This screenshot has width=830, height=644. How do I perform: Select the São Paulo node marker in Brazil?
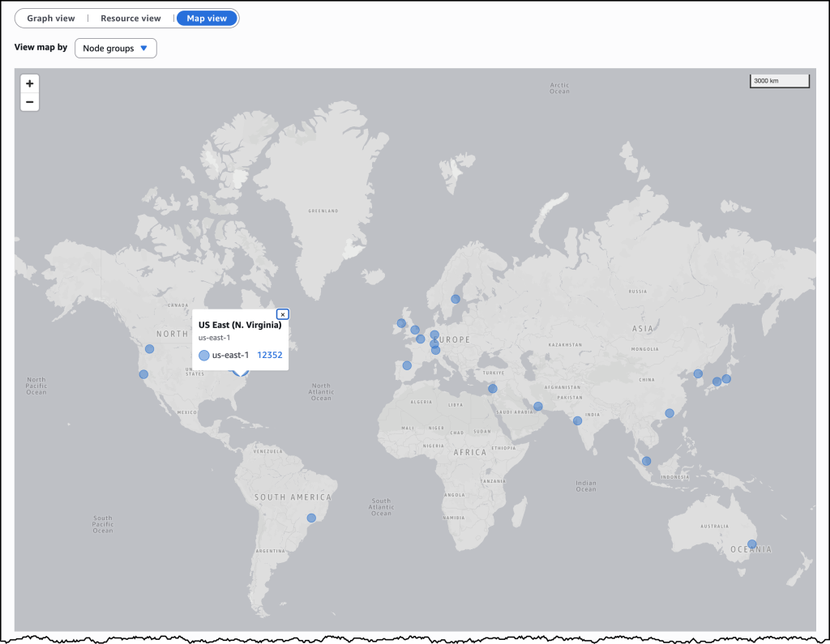[310, 517]
